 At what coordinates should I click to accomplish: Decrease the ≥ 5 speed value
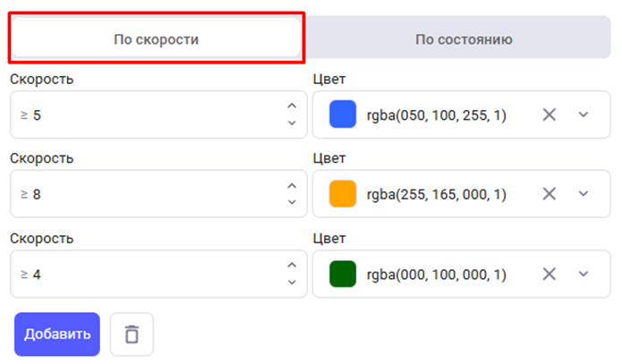[291, 123]
